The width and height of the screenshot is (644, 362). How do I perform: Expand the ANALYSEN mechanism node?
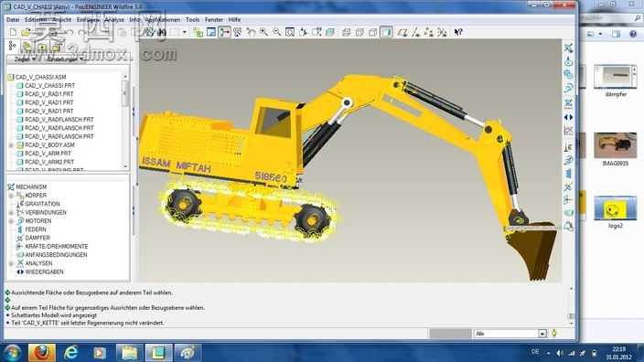point(11,263)
